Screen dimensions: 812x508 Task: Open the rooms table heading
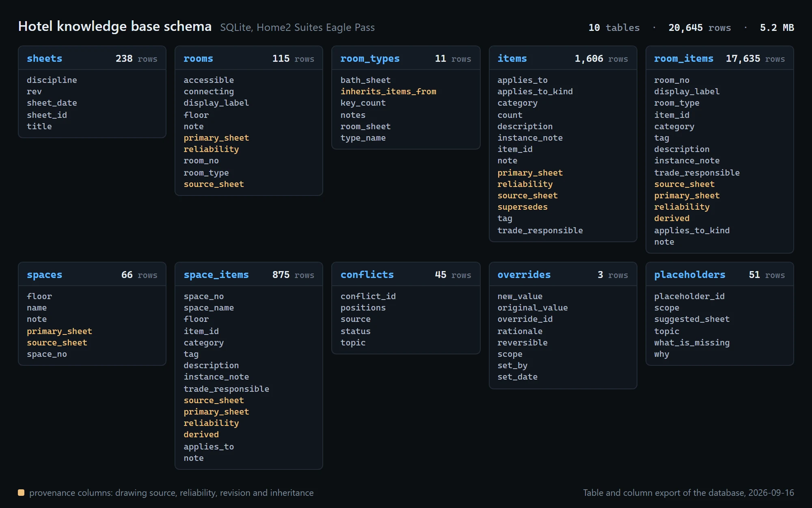[198, 59]
